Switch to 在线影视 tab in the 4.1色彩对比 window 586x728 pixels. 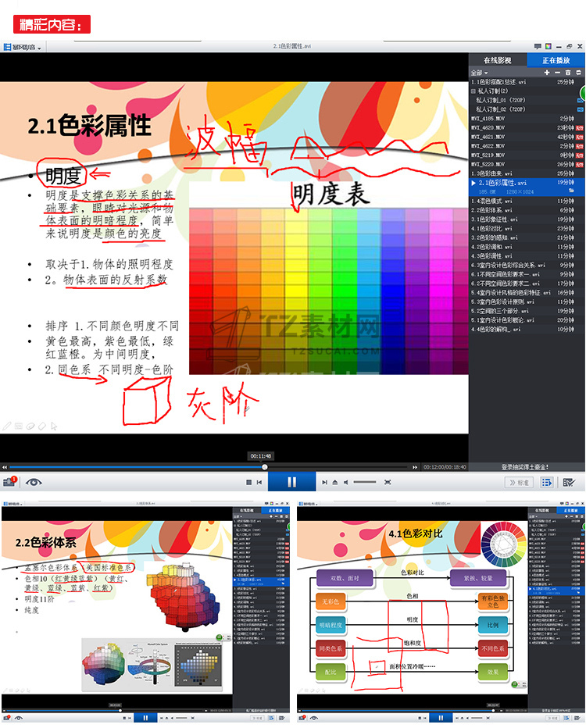tap(542, 510)
